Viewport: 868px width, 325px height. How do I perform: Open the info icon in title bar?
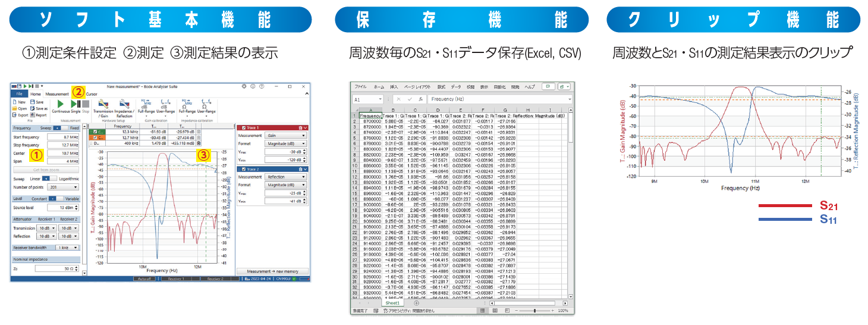(x=253, y=86)
